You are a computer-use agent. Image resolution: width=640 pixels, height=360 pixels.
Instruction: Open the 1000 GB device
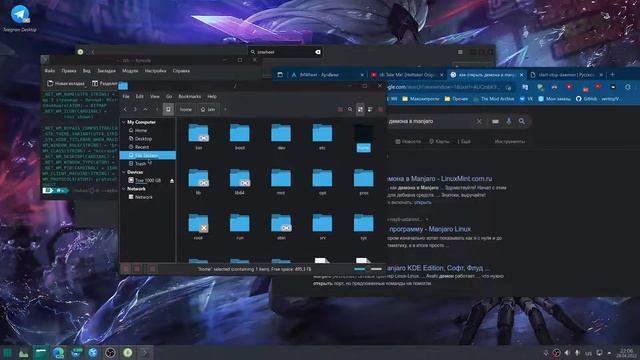[148, 180]
